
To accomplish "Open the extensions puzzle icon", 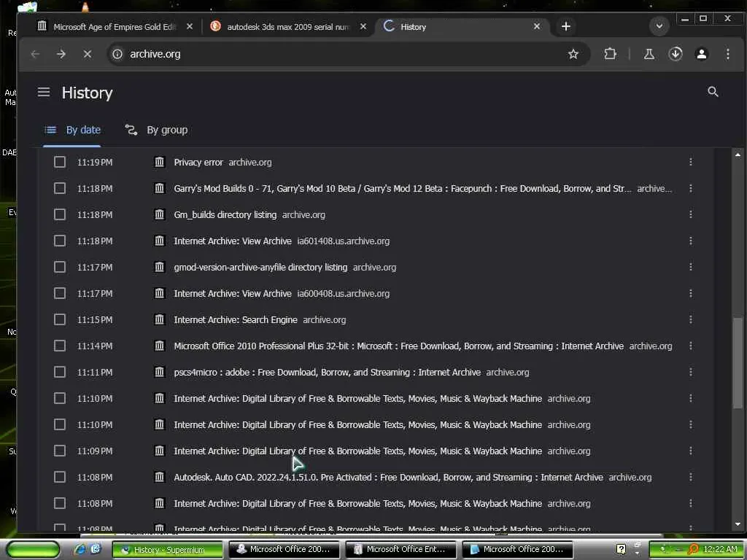I will point(610,54).
